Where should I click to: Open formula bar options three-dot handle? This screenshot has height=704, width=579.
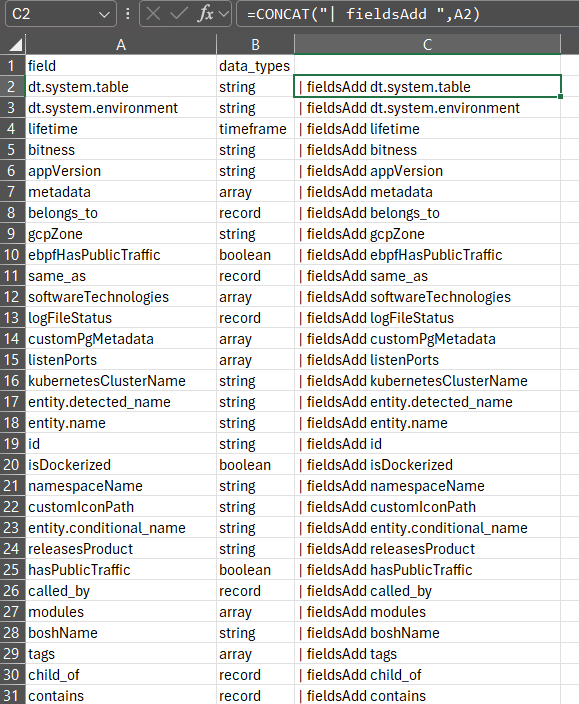[128, 14]
